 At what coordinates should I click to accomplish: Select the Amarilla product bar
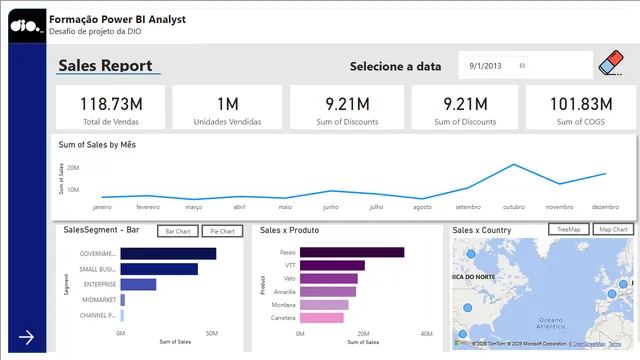tap(328, 292)
